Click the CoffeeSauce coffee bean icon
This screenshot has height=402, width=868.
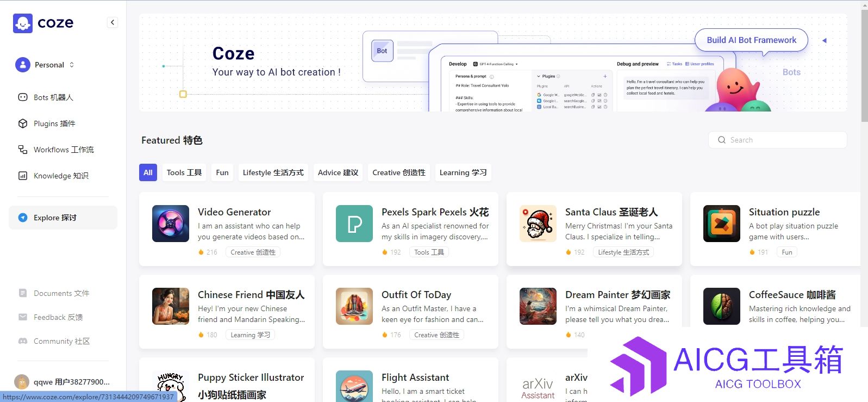pyautogui.click(x=722, y=306)
